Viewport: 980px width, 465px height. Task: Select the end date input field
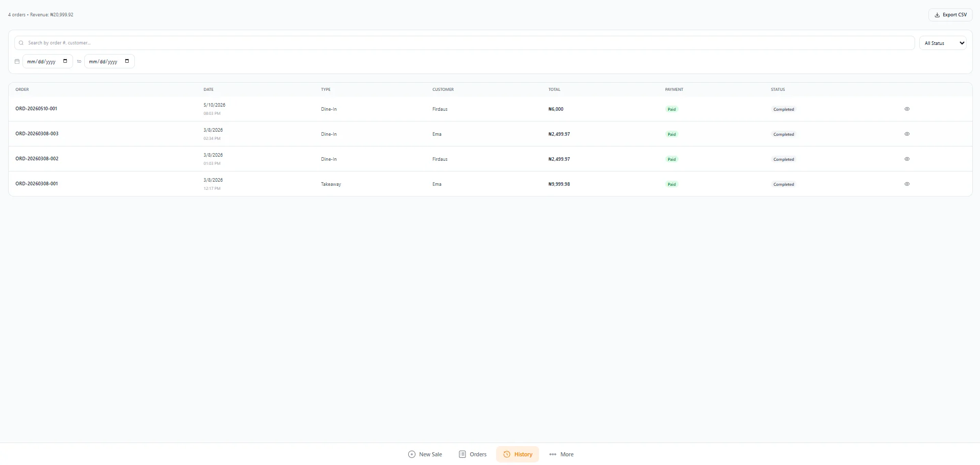point(109,61)
